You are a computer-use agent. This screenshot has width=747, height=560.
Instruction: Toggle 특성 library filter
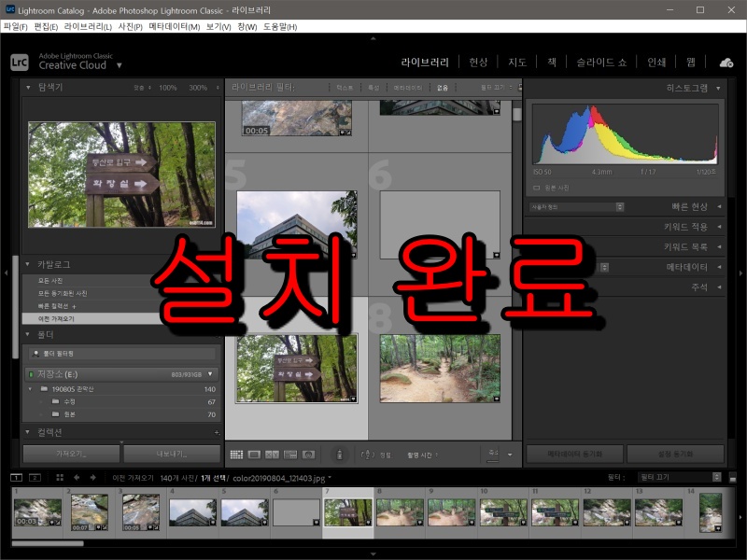pyautogui.click(x=373, y=88)
